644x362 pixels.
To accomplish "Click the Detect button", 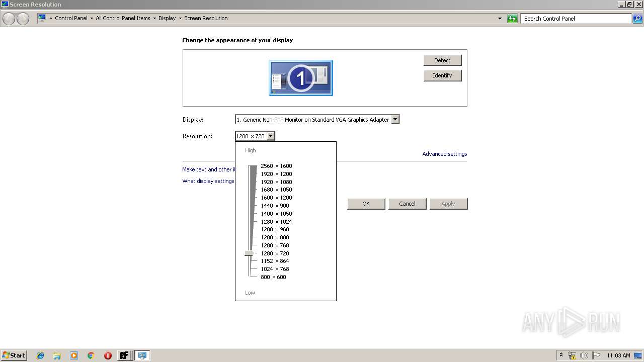I will [x=442, y=60].
